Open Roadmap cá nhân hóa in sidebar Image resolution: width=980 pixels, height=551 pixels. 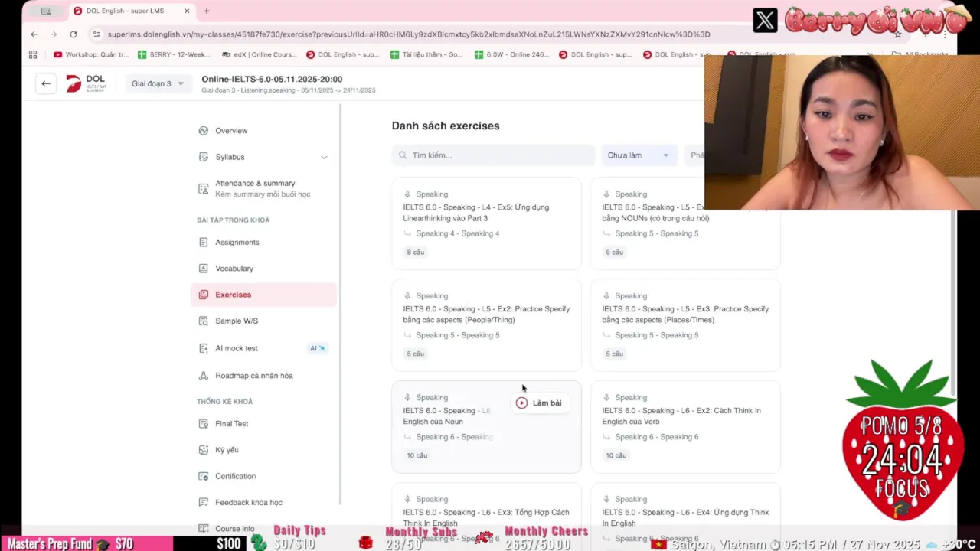click(x=263, y=376)
